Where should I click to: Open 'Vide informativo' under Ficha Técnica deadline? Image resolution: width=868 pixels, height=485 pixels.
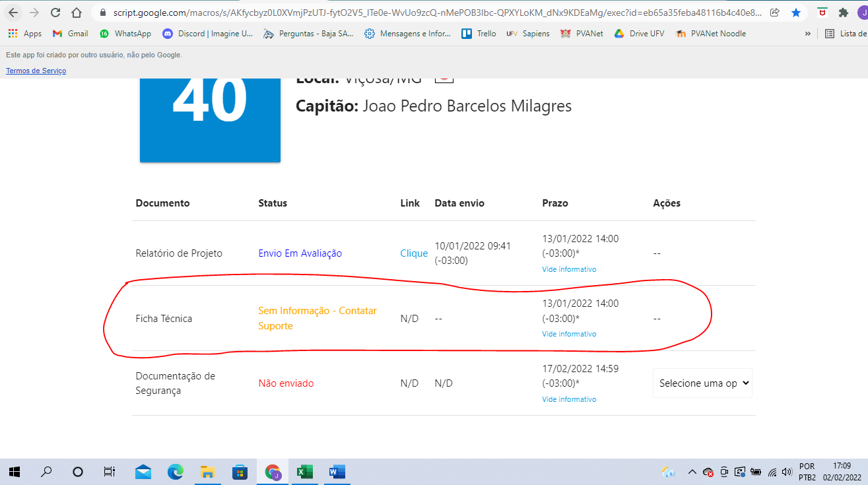coord(569,334)
